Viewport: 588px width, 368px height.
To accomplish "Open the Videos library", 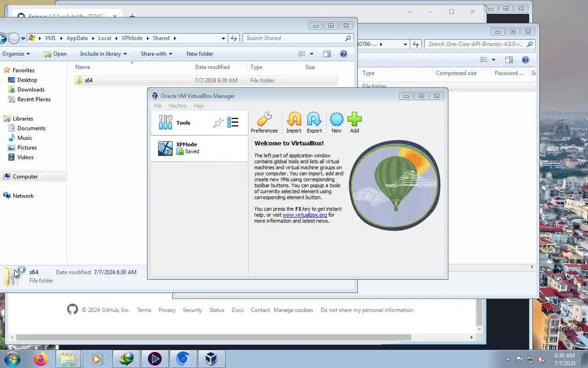I will click(25, 157).
